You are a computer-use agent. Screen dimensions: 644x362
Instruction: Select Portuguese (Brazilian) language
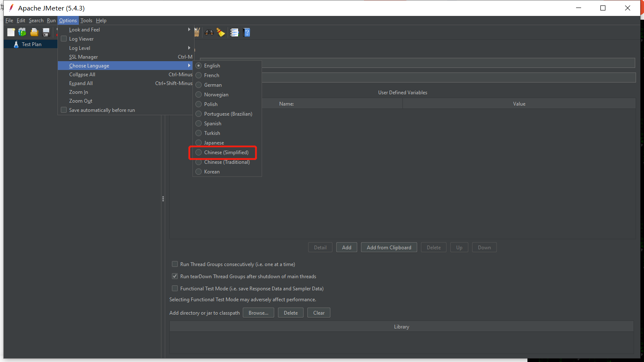pos(199,114)
